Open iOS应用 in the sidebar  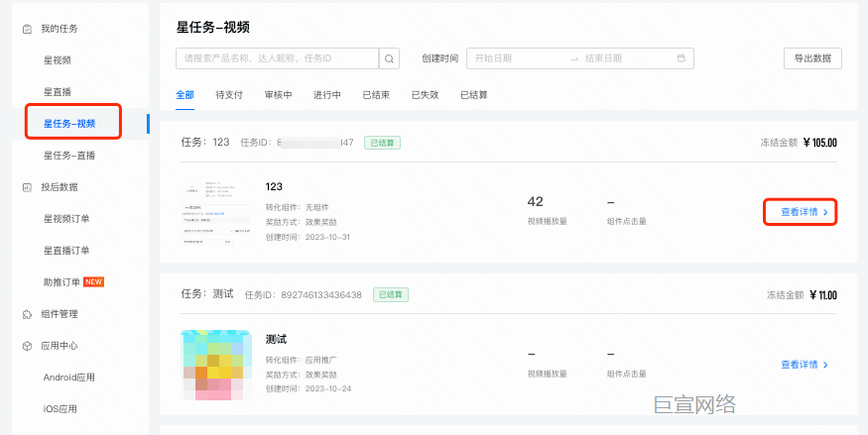pyautogui.click(x=61, y=409)
